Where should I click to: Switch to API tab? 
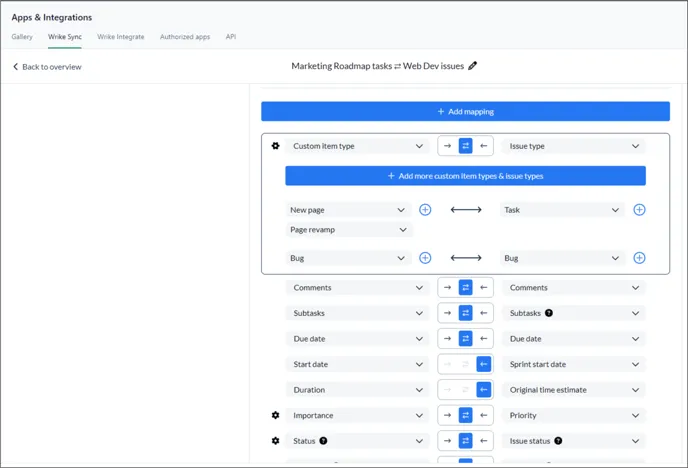coord(231,37)
